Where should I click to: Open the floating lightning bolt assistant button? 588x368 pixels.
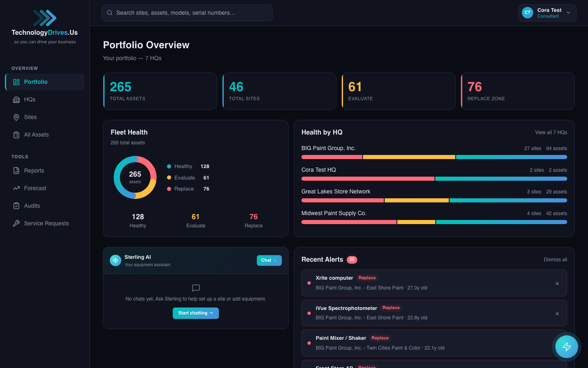[x=566, y=347]
